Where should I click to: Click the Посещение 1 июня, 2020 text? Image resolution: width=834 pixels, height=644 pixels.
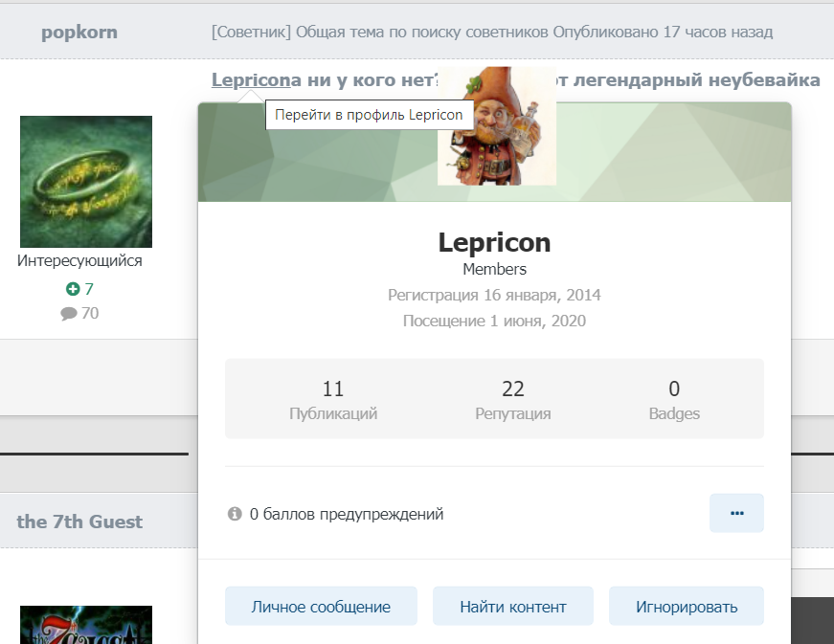tap(494, 321)
